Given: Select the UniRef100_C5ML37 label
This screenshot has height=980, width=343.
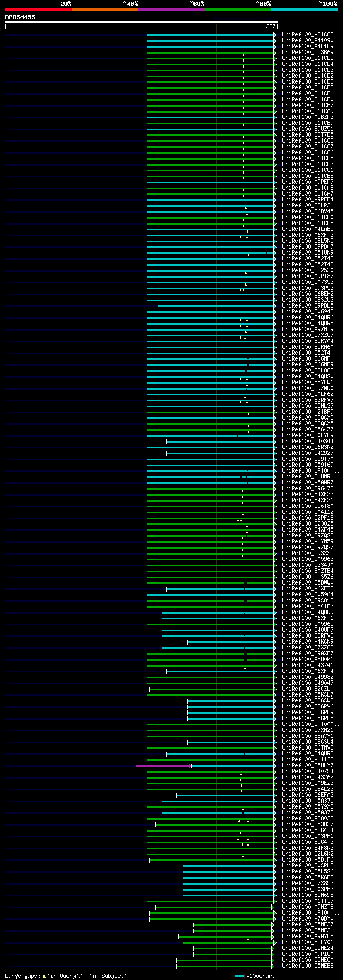Looking at the screenshot, I should coord(308,406).
